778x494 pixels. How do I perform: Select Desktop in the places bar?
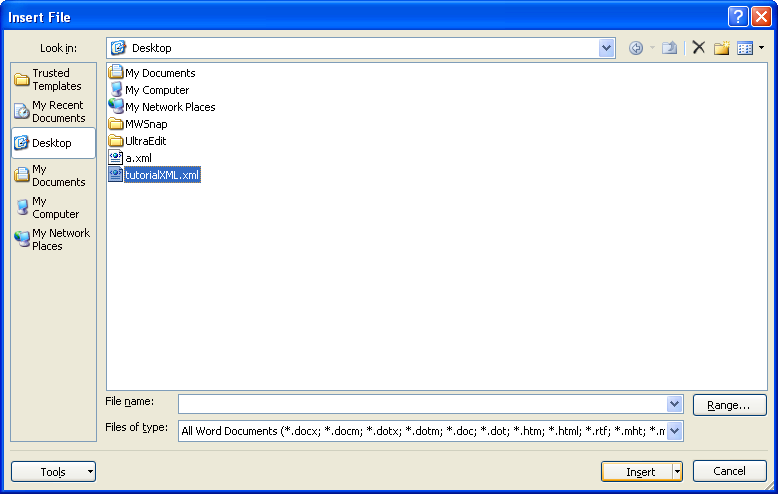[x=53, y=143]
